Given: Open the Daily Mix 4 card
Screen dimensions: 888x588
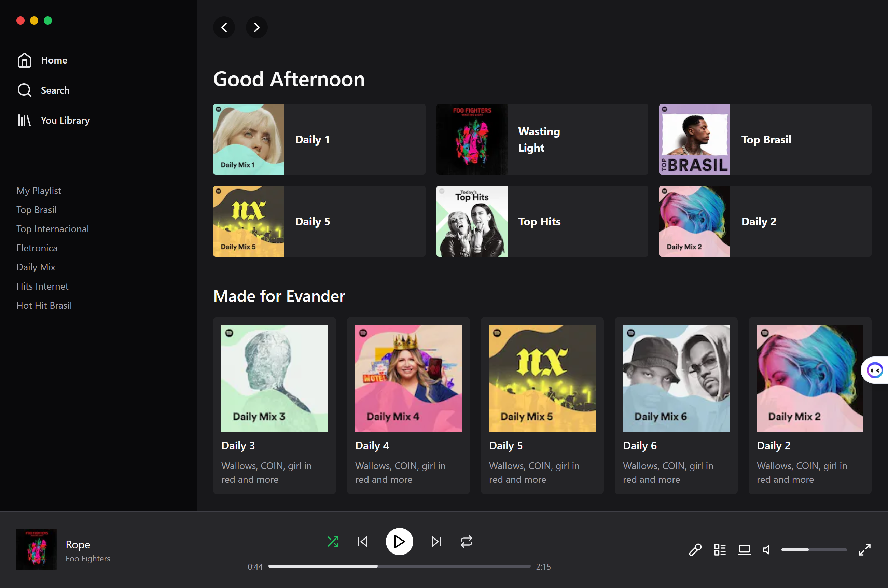Looking at the screenshot, I should click(x=408, y=405).
